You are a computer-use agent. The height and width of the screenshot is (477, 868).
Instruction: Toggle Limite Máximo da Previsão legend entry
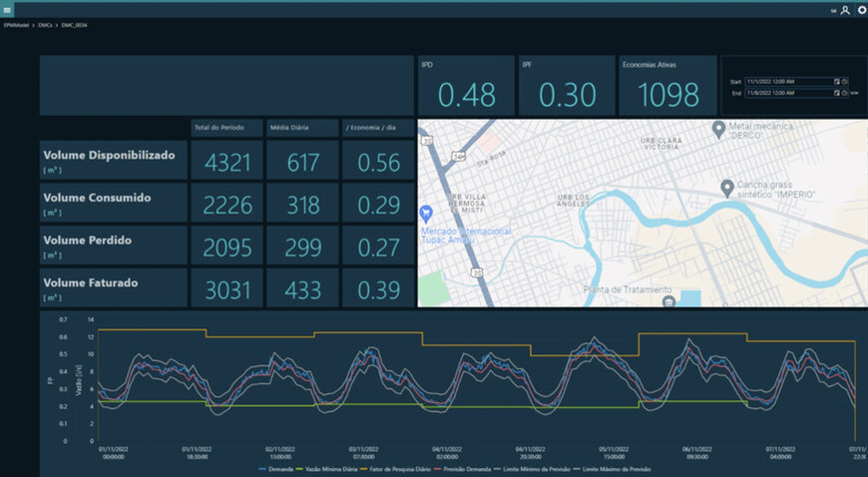coord(612,469)
